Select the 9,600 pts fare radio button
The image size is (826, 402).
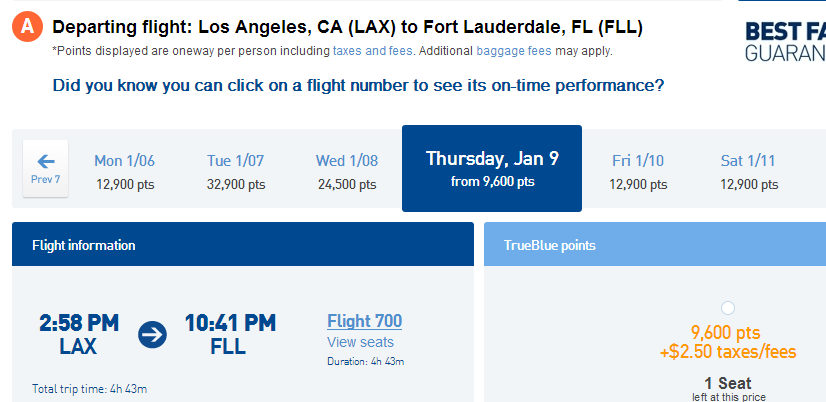coord(727,308)
